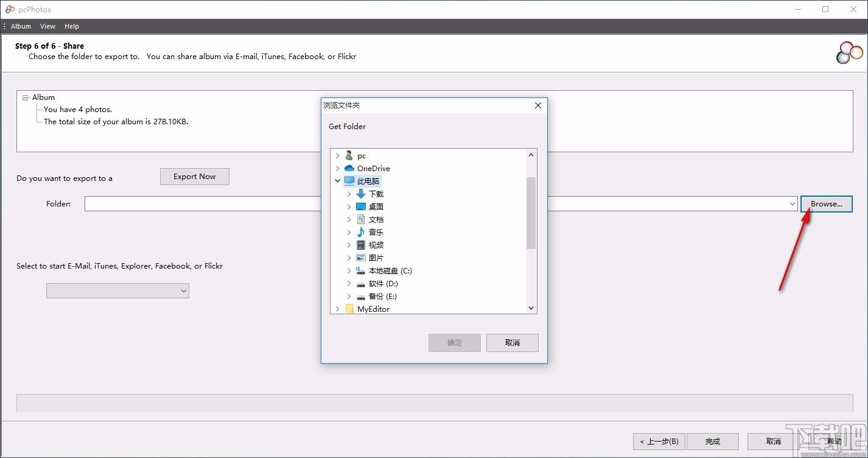This screenshot has width=868, height=458.
Task: Expand the 音乐 folder node
Action: click(349, 232)
